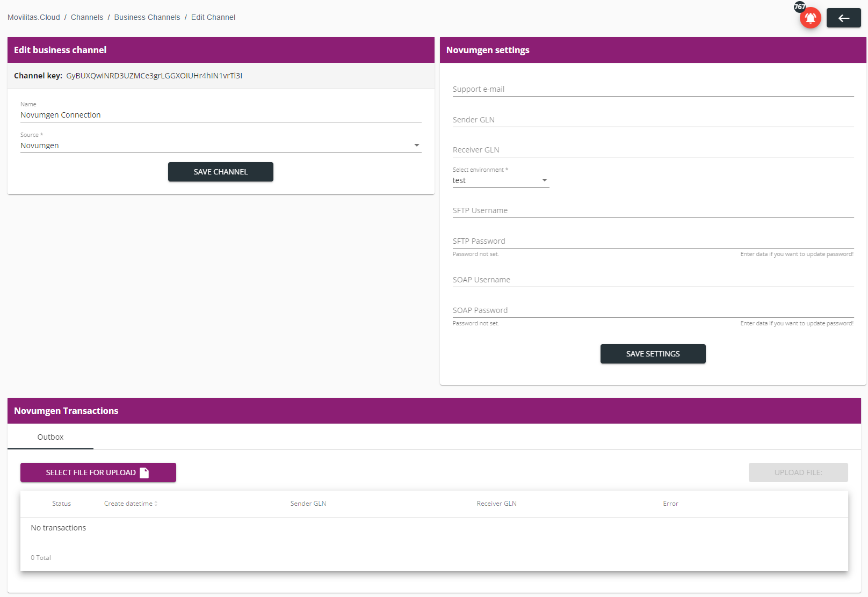Click the Receiver GLN input field
Screen dimensions: 868x597
(x=653, y=150)
